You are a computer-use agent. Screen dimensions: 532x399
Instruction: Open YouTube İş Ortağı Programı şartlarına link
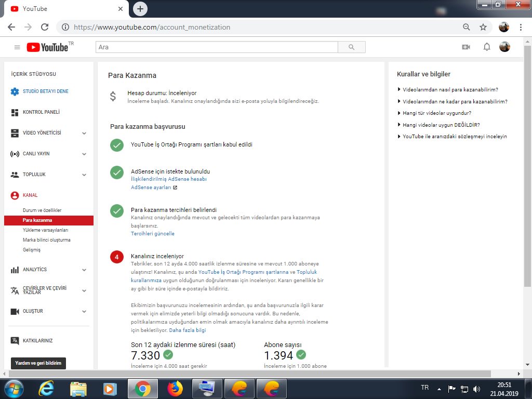pos(243,272)
